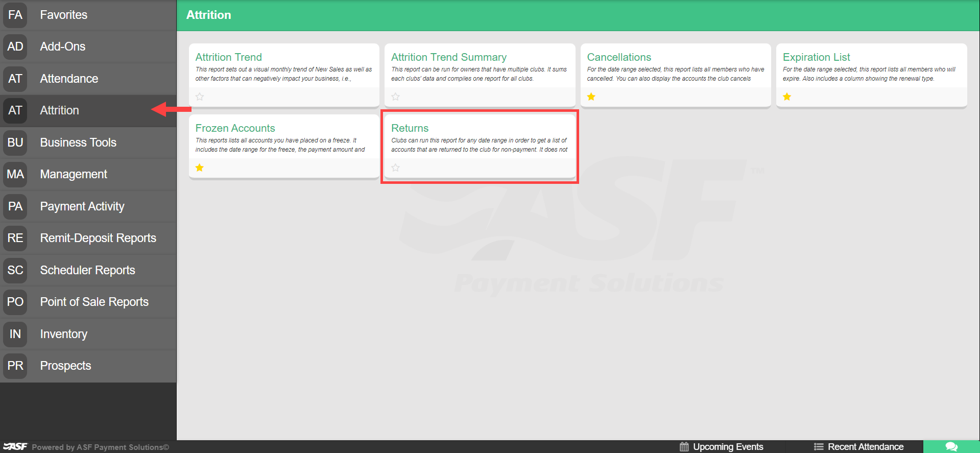Click the Attrition Trend description text
Viewport: 980px width, 453px height.
click(284, 74)
